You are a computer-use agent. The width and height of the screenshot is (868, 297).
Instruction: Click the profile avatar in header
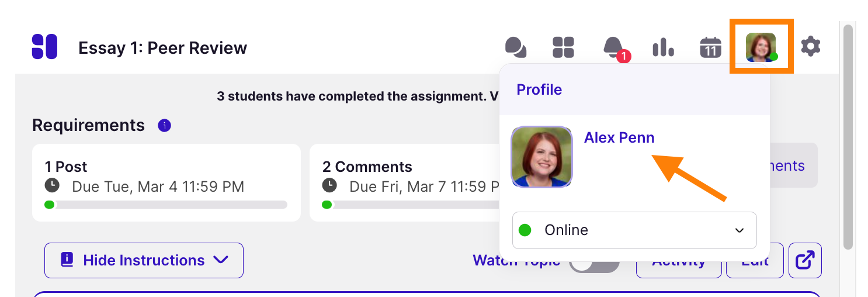[x=761, y=47]
